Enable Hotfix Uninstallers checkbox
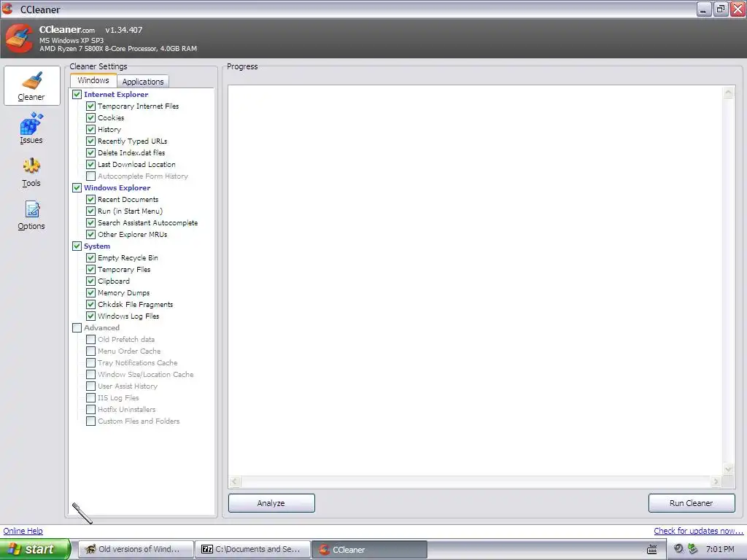This screenshot has width=747, height=560. 90,409
